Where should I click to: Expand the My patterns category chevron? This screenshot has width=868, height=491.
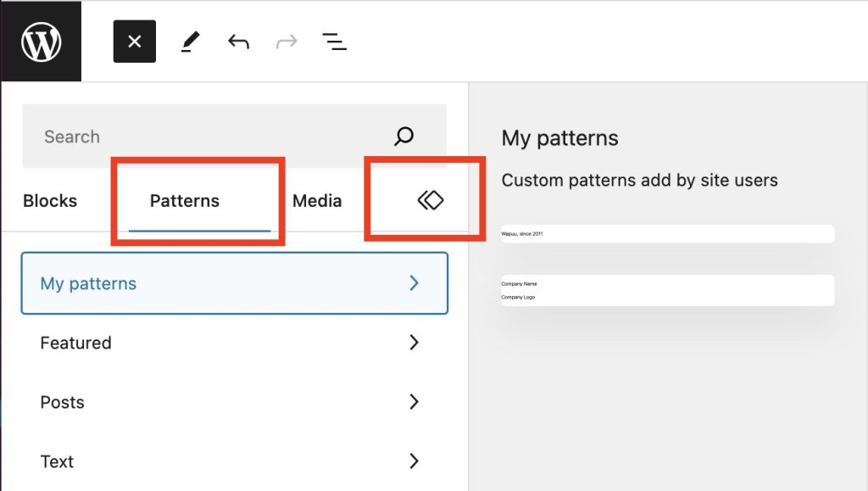tap(415, 283)
